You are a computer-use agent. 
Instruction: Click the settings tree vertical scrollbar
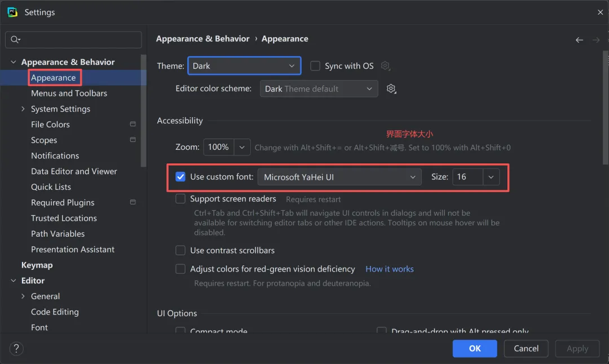144,110
